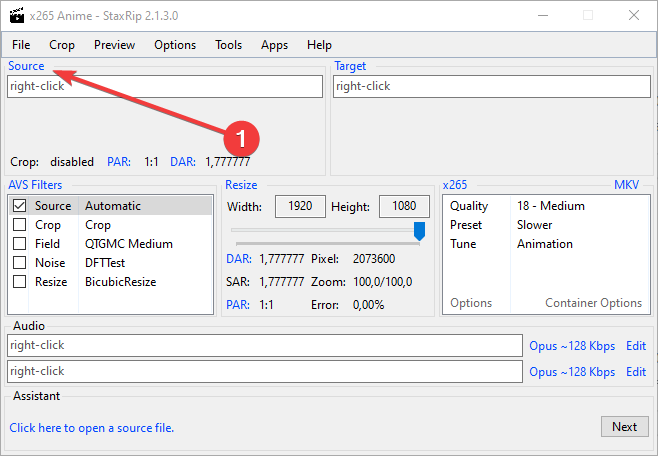Viewport: 658px width, 456px height.
Task: Click the Next button
Action: (x=624, y=427)
